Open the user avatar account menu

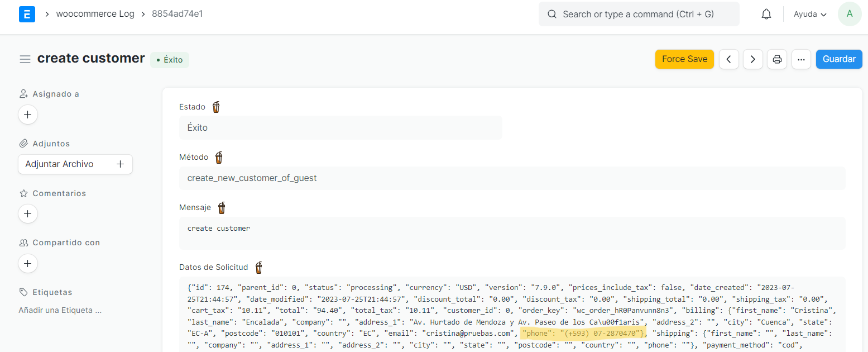click(849, 14)
